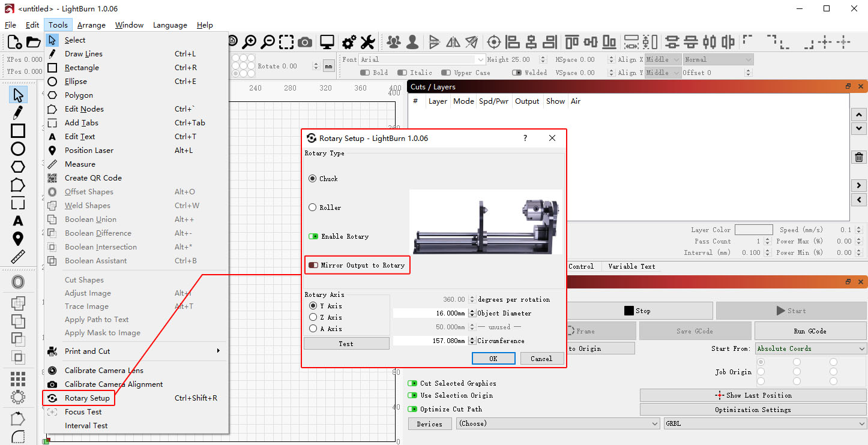Delete layer with trash can icon

(859, 158)
